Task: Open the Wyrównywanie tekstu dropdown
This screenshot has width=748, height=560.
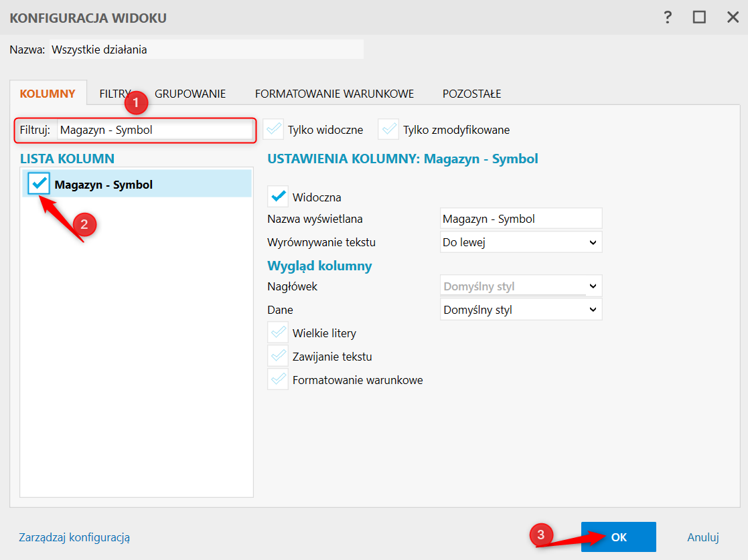Action: point(521,242)
